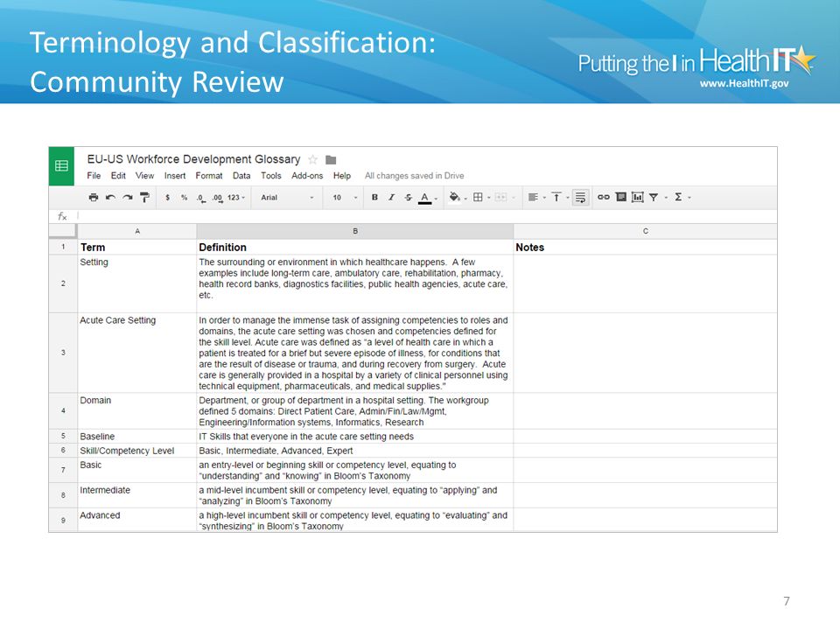This screenshot has width=840, height=630.
Task: Open the Edit menu
Action: tap(118, 176)
